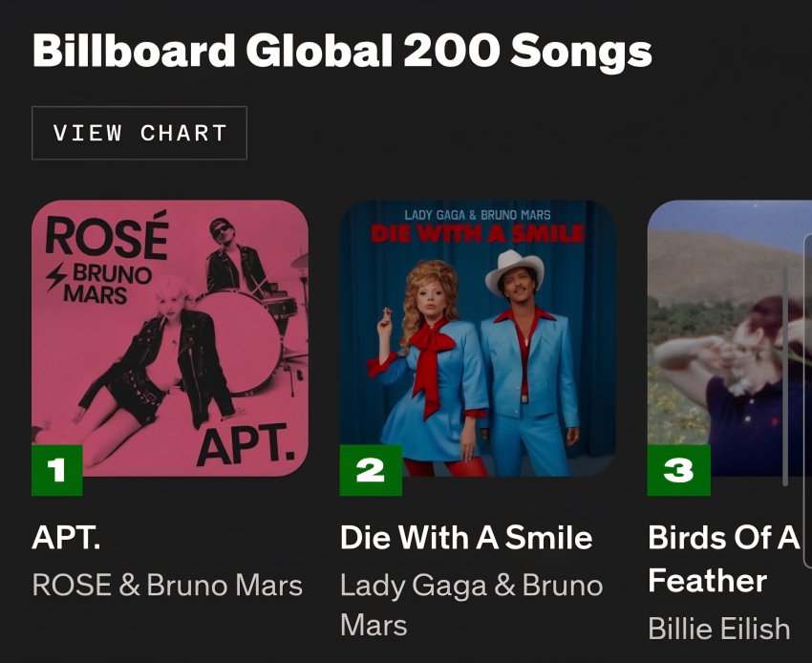Open the APT. song title
The image size is (812, 663).
66,537
